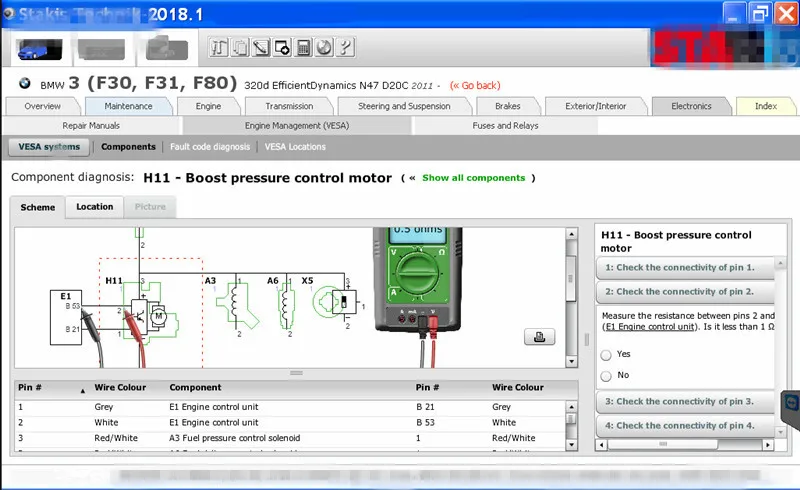The width and height of the screenshot is (800, 490).
Task: Select the grey truck vehicle type icon
Action: pyautogui.click(x=167, y=48)
